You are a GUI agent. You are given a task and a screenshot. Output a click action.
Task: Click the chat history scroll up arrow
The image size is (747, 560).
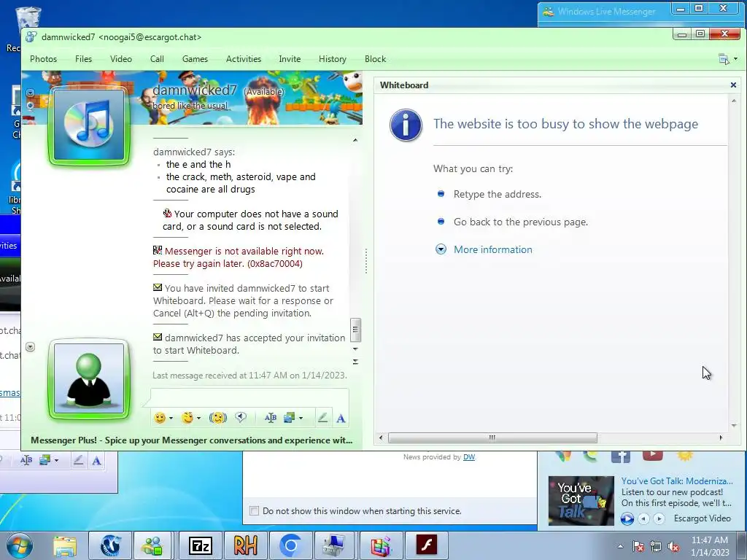click(x=355, y=141)
